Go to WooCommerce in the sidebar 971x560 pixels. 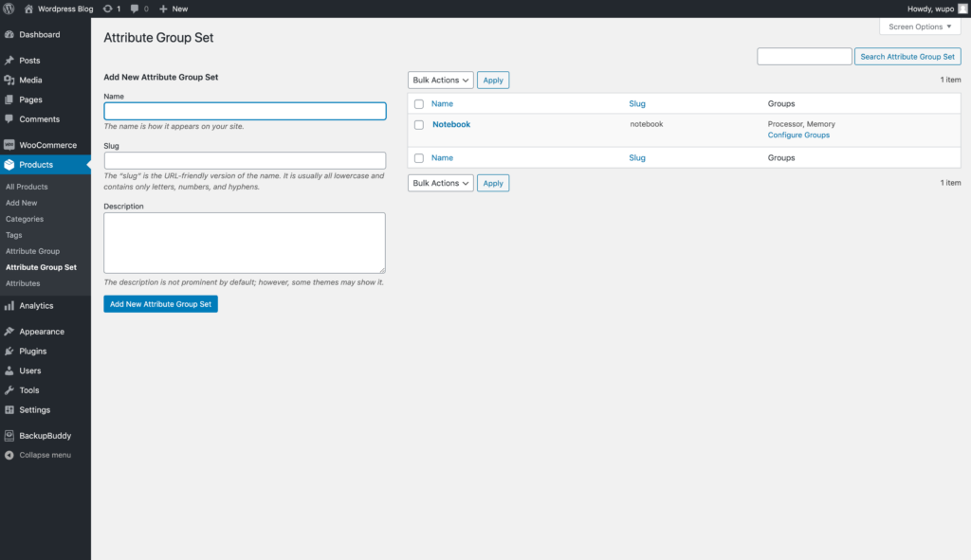click(x=47, y=145)
